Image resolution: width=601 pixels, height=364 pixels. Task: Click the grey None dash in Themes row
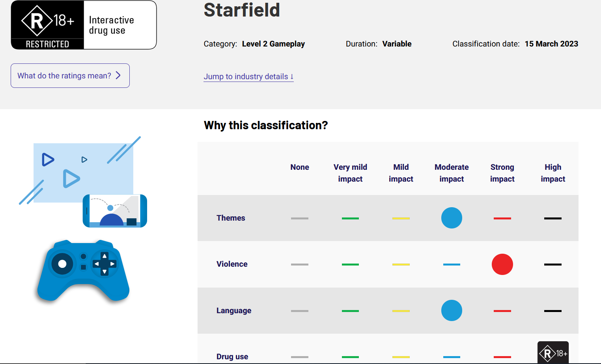pyautogui.click(x=300, y=218)
